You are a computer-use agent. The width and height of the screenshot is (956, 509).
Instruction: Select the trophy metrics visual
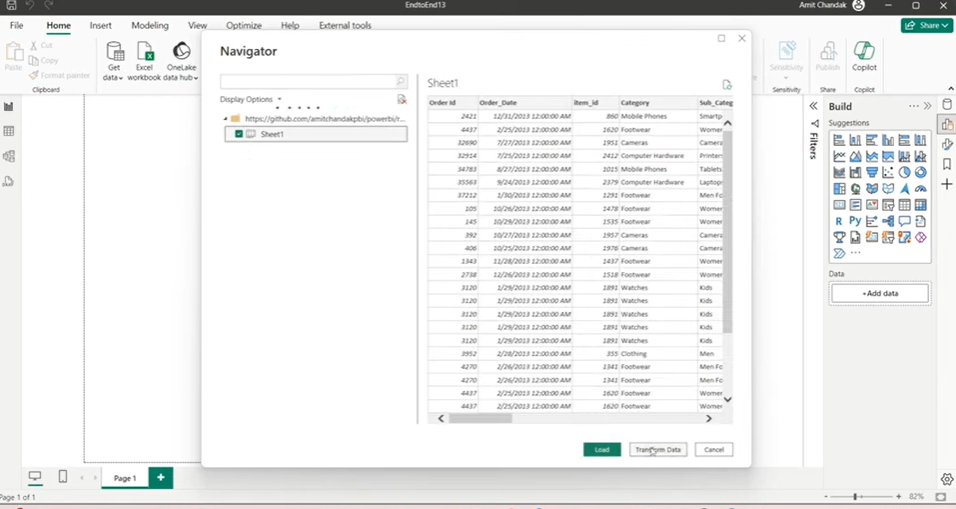point(839,237)
